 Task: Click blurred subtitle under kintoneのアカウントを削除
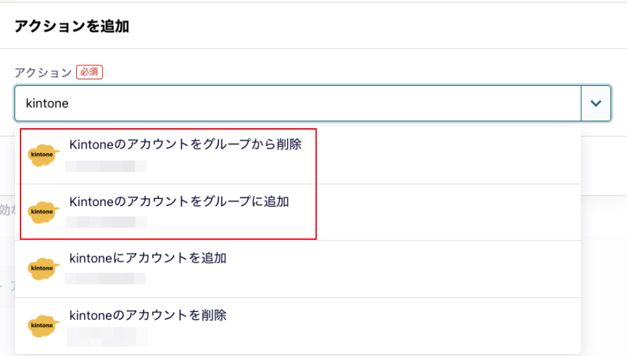click(x=107, y=337)
